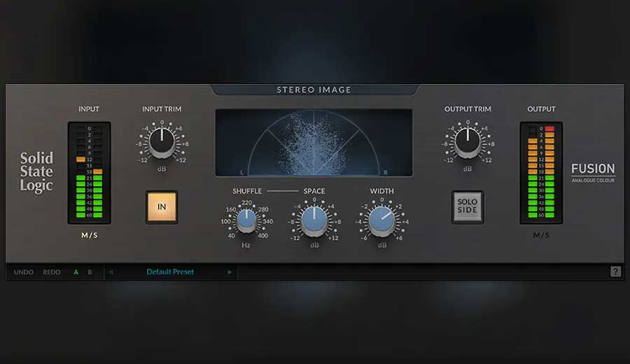The height and width of the screenshot is (364, 630).
Task: Click the SHUFFLE frequency knob
Action: [246, 220]
